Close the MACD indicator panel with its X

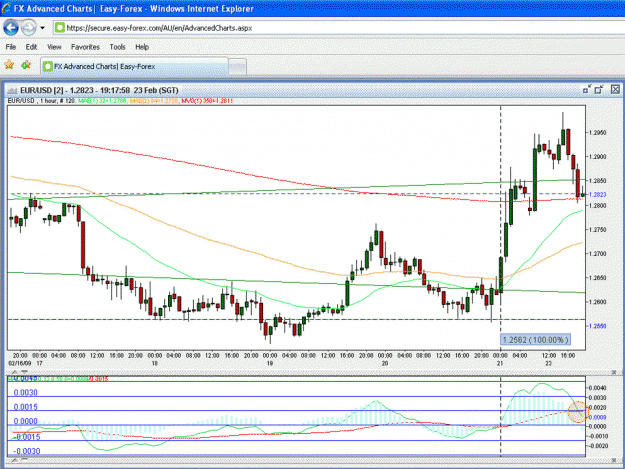pyautogui.click(x=614, y=372)
